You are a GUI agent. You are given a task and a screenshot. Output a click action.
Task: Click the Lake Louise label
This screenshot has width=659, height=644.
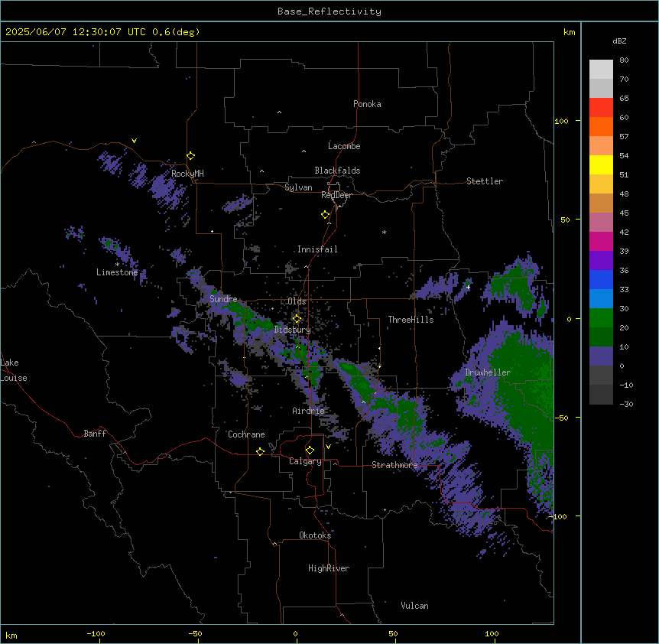14,370
